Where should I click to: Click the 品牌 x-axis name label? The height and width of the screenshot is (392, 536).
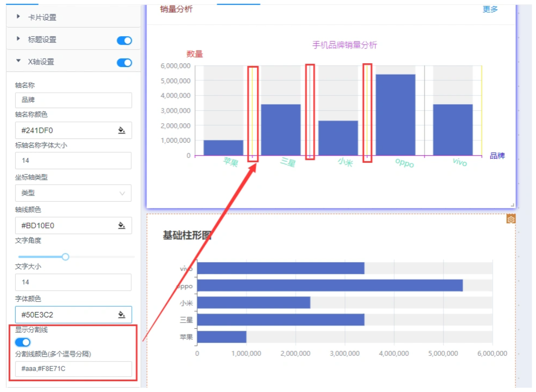pos(497,156)
